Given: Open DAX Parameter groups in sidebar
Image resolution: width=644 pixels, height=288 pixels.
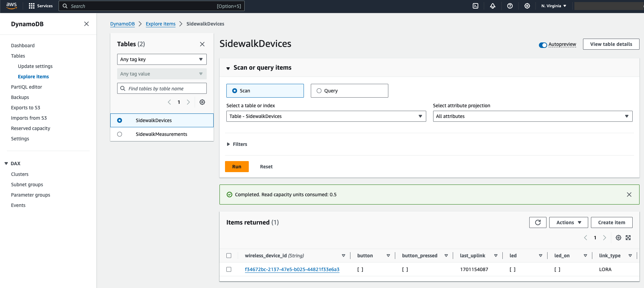Looking at the screenshot, I should point(31,195).
